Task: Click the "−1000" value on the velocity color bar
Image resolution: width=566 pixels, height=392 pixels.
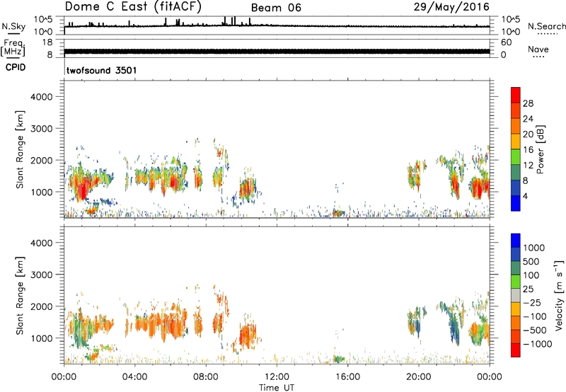Action: pyautogui.click(x=537, y=344)
